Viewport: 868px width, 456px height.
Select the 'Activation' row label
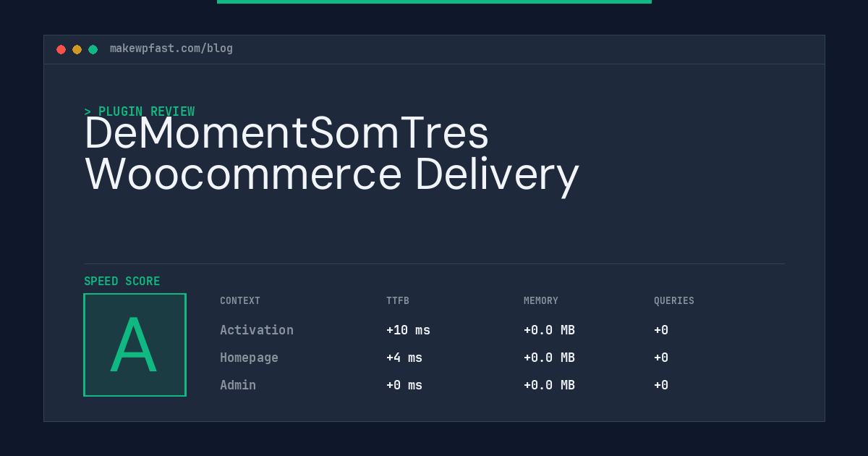(257, 330)
